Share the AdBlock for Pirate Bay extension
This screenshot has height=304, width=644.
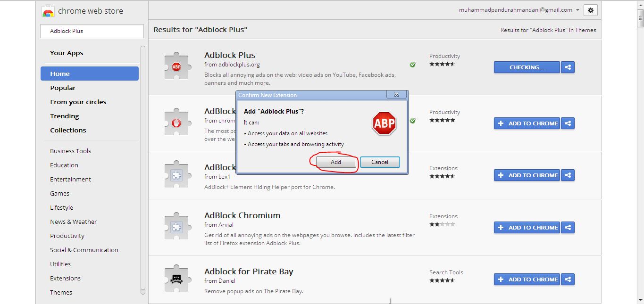tap(568, 279)
